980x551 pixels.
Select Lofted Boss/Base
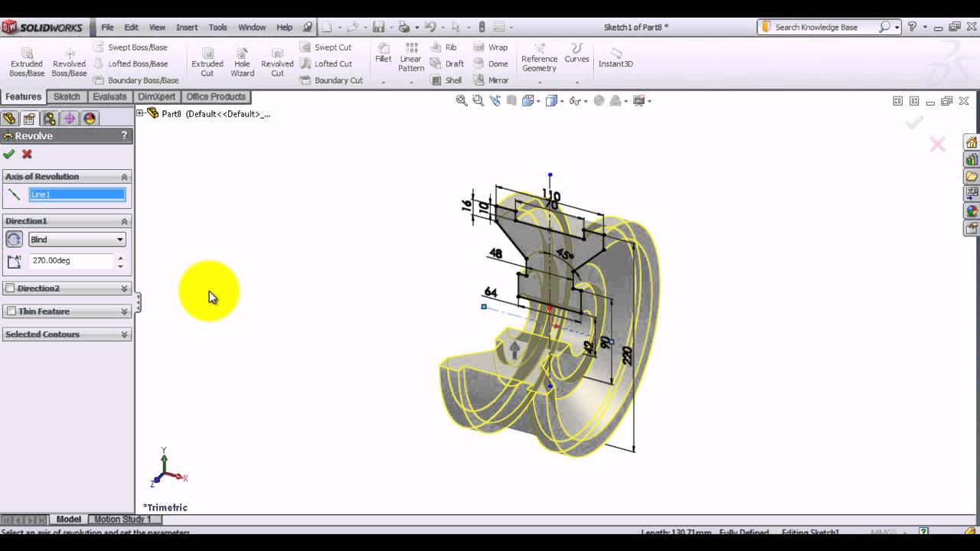[130, 64]
